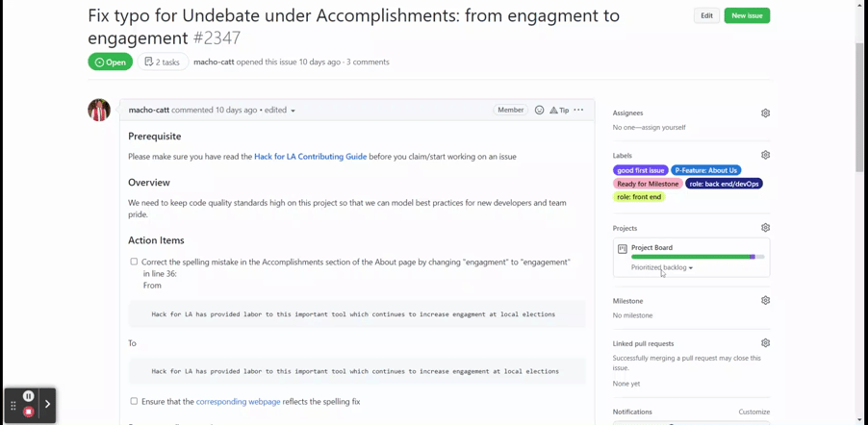Expand the recorder toolbar arrow

click(x=47, y=404)
